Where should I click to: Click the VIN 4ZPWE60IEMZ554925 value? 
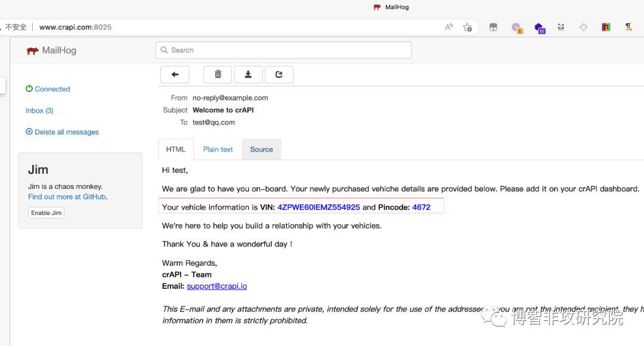coord(318,207)
